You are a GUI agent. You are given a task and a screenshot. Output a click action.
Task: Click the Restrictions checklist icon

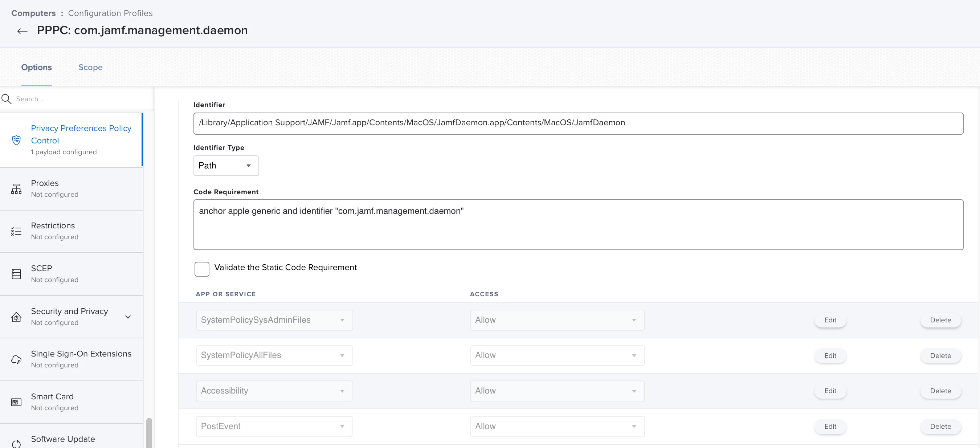coord(16,231)
